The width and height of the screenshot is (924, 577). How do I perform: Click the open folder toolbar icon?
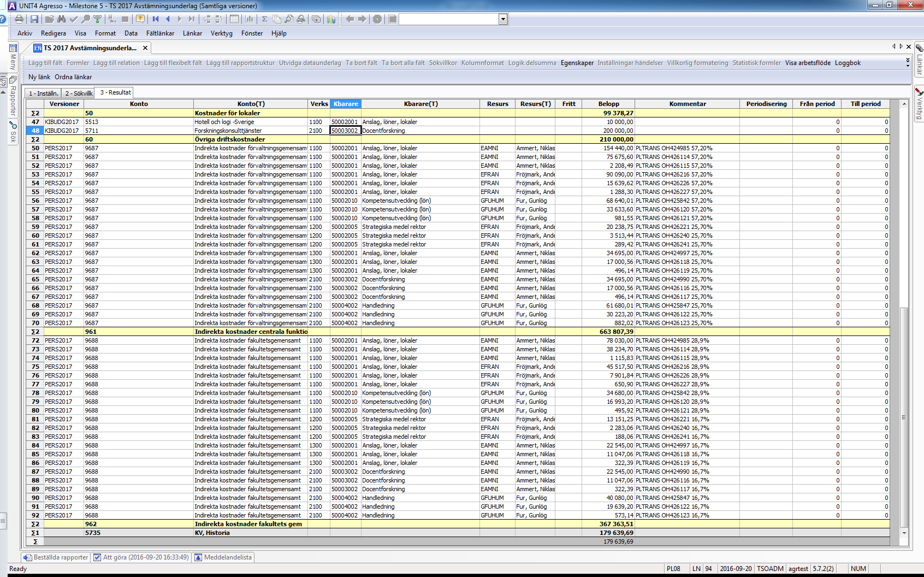(49, 19)
